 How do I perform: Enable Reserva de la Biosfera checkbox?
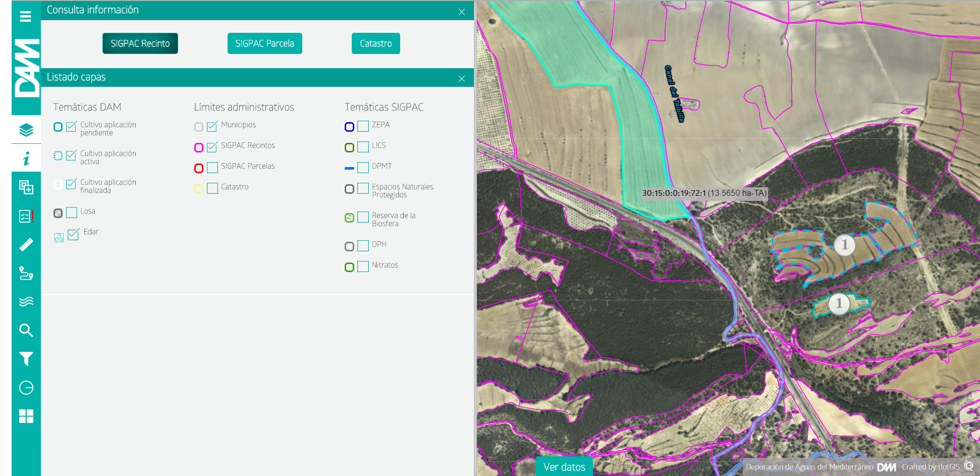(363, 217)
